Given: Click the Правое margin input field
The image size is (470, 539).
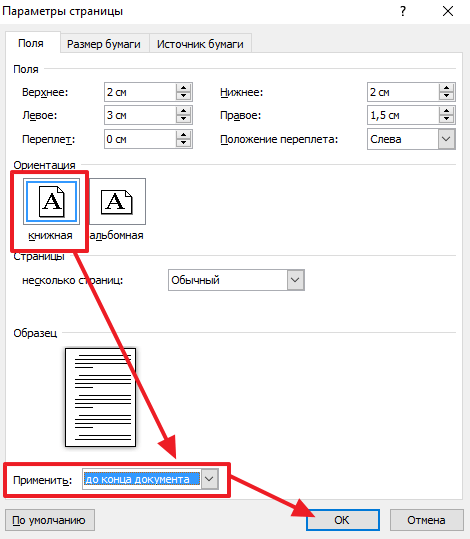Looking at the screenshot, I should coord(403,115).
